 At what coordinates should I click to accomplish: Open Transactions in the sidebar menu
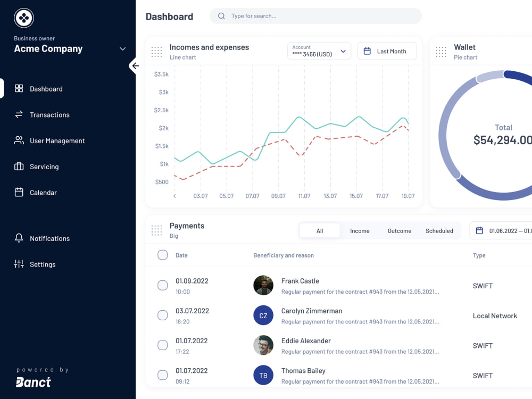point(49,115)
